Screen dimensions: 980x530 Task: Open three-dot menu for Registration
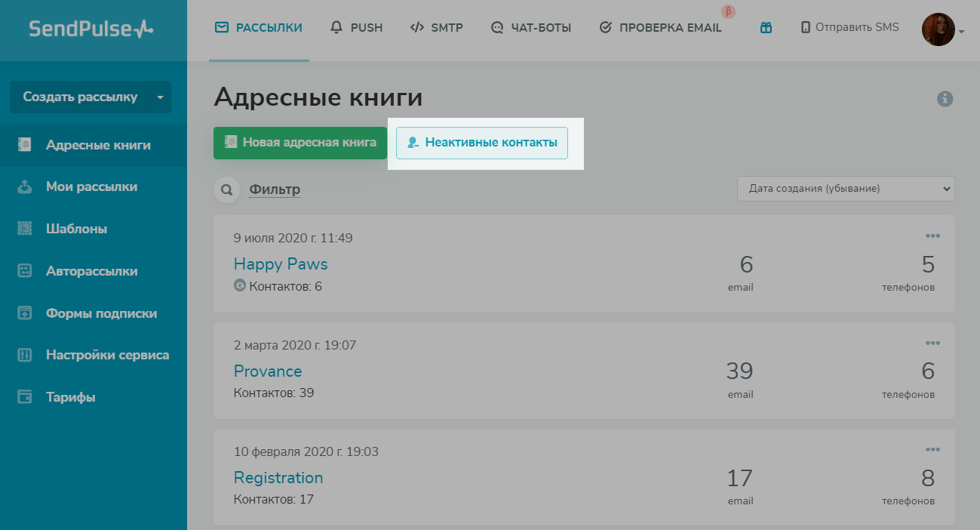click(x=932, y=449)
